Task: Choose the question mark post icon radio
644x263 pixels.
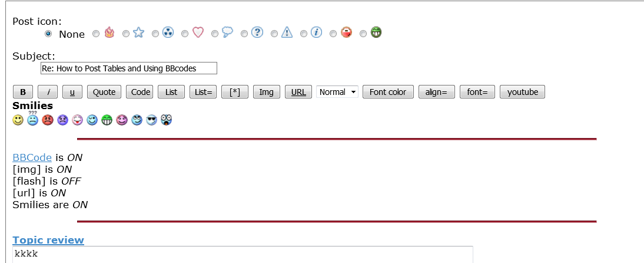Action: pos(244,34)
